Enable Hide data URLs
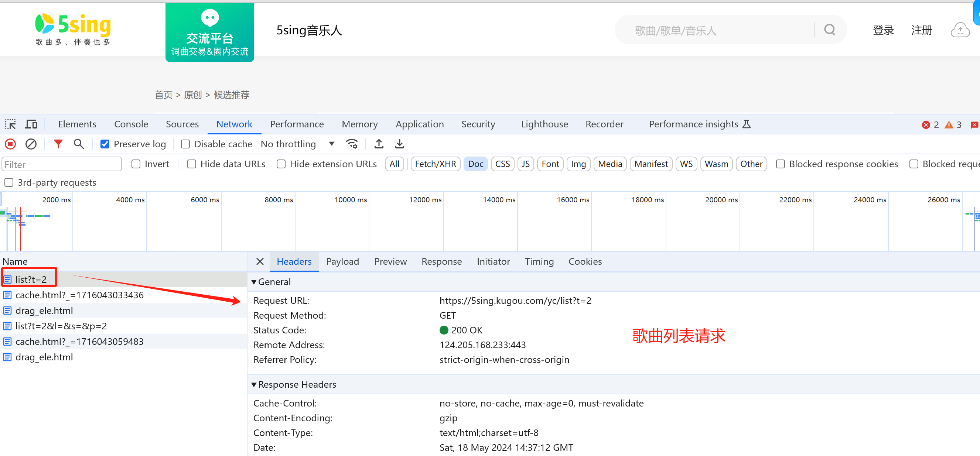 click(192, 164)
